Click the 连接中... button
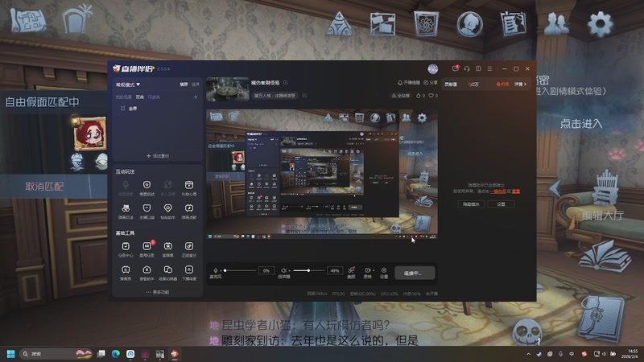This screenshot has height=362, width=644. pos(415,273)
